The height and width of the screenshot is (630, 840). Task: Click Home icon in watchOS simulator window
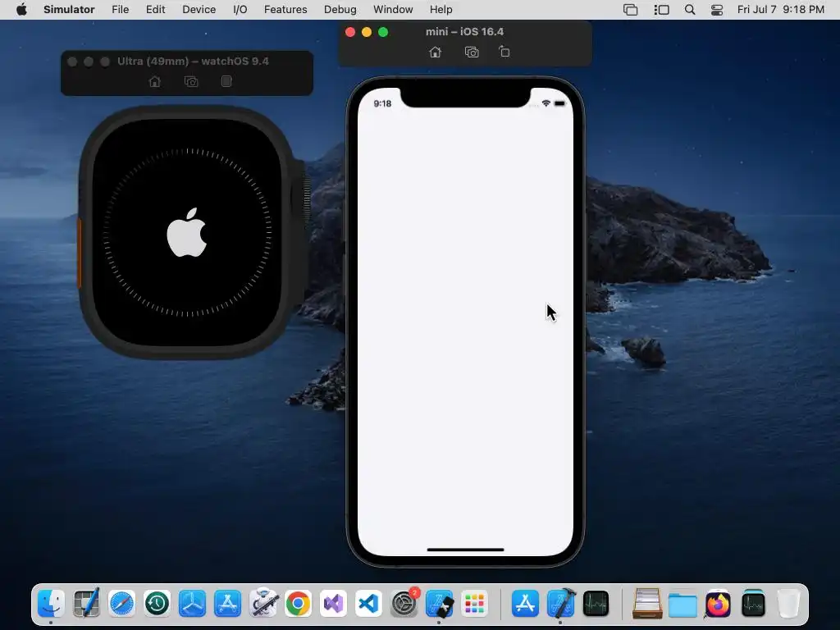[x=155, y=81]
